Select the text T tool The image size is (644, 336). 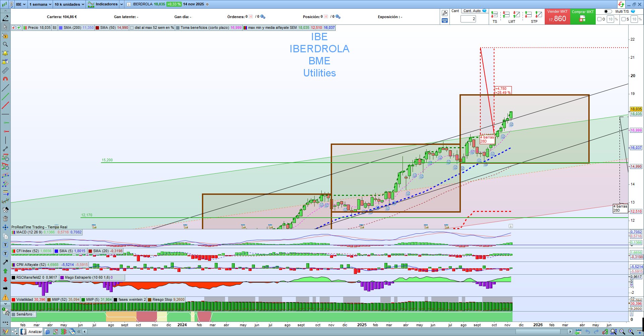pyautogui.click(x=5, y=245)
